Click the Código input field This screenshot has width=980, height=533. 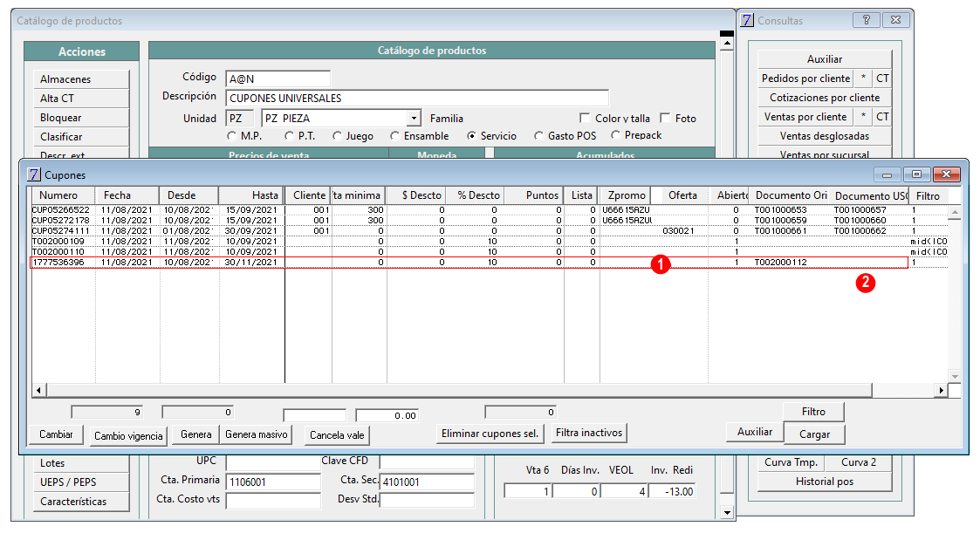pyautogui.click(x=278, y=79)
